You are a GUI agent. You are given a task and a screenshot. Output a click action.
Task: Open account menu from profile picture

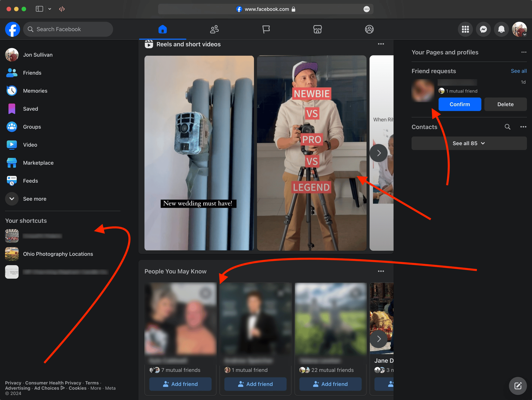click(519, 29)
